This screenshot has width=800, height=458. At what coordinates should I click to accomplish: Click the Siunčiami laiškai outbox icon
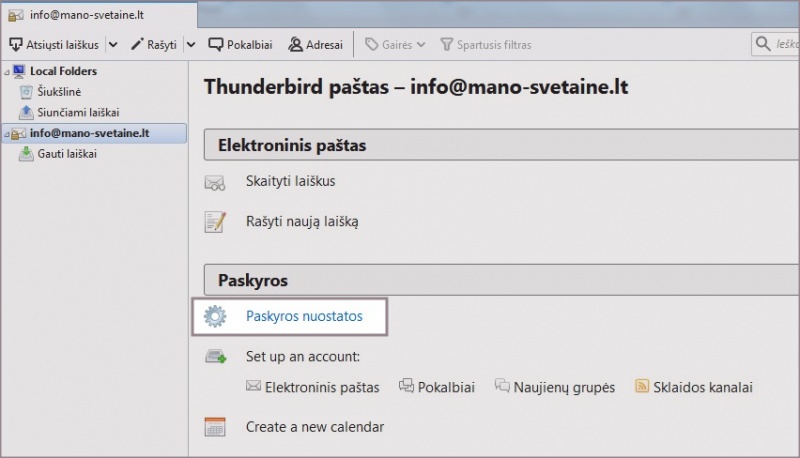pos(26,112)
